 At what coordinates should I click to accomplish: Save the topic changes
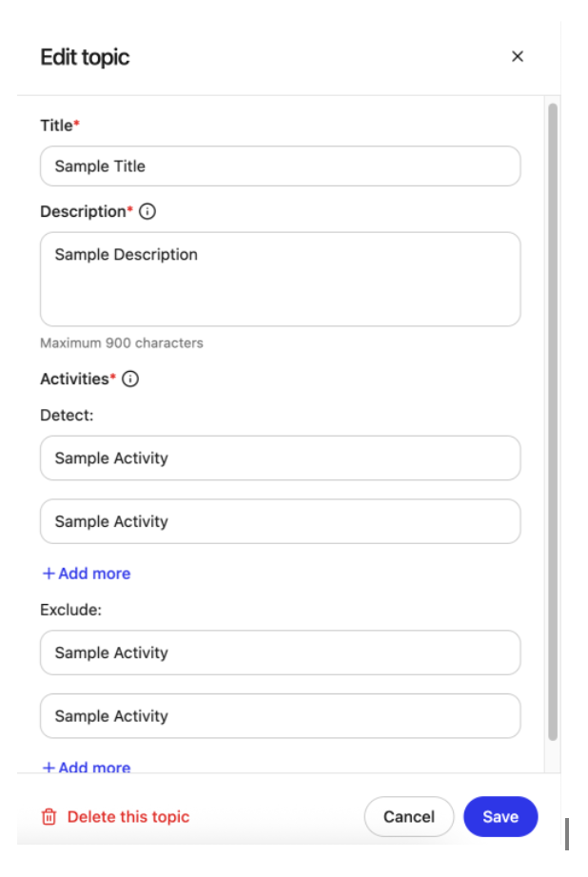click(x=500, y=816)
